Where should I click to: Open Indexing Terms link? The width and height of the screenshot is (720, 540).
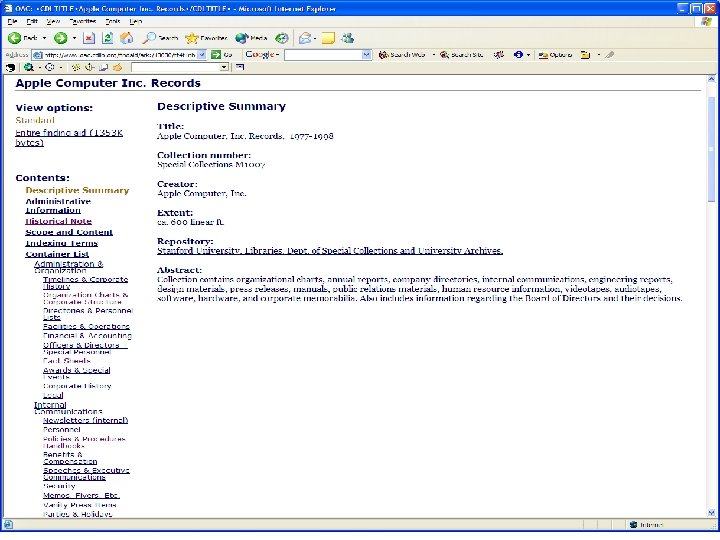(x=62, y=243)
